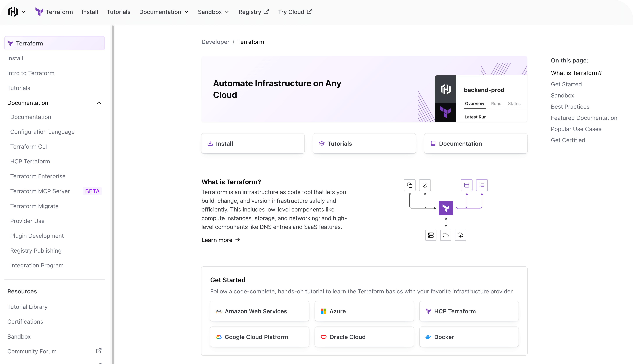This screenshot has width=633, height=364.
Task: Open the Sandbox menu in the navigation bar
Action: click(x=213, y=11)
